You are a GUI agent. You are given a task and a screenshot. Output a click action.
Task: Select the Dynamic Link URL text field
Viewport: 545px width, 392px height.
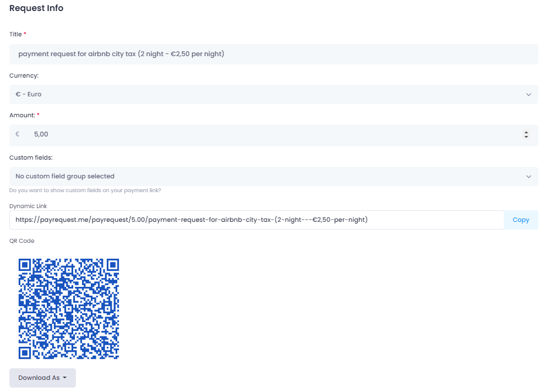click(257, 220)
